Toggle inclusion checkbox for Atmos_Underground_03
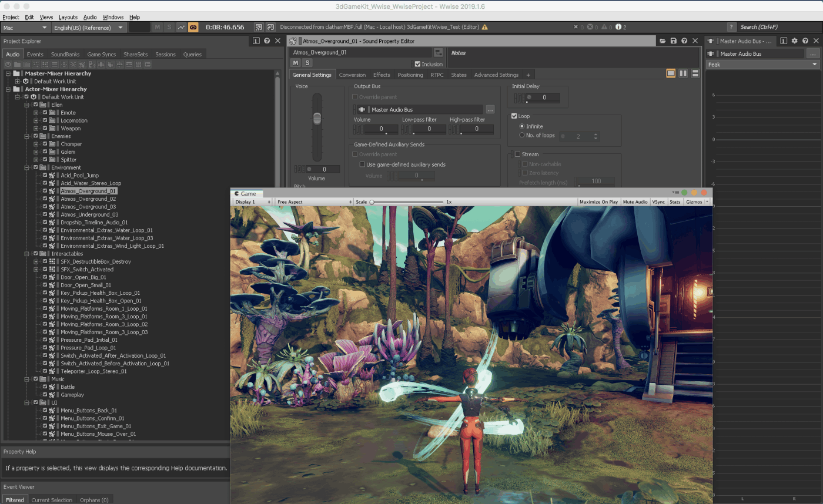823x504 pixels. click(x=45, y=214)
